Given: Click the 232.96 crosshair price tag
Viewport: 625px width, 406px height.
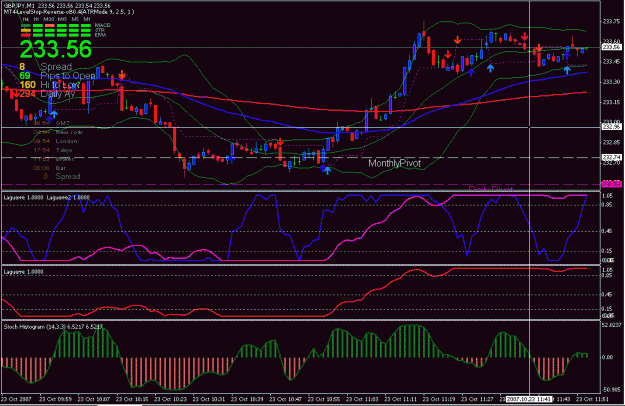Looking at the screenshot, I should [612, 127].
